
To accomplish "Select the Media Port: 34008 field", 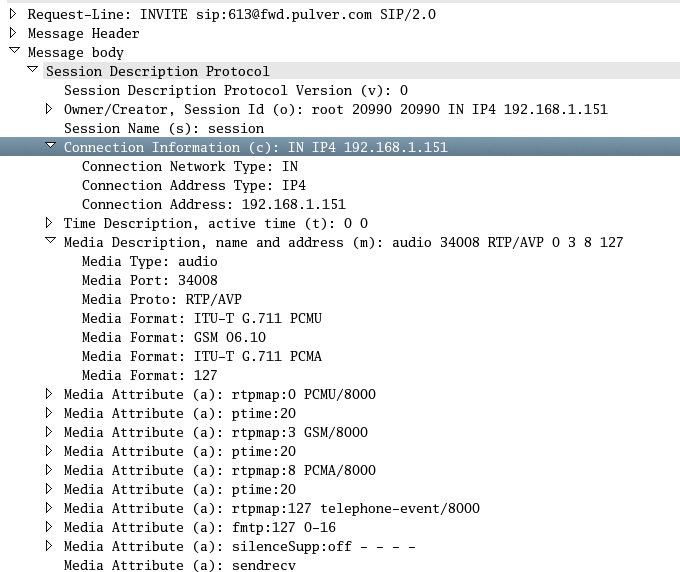I will click(x=149, y=280).
